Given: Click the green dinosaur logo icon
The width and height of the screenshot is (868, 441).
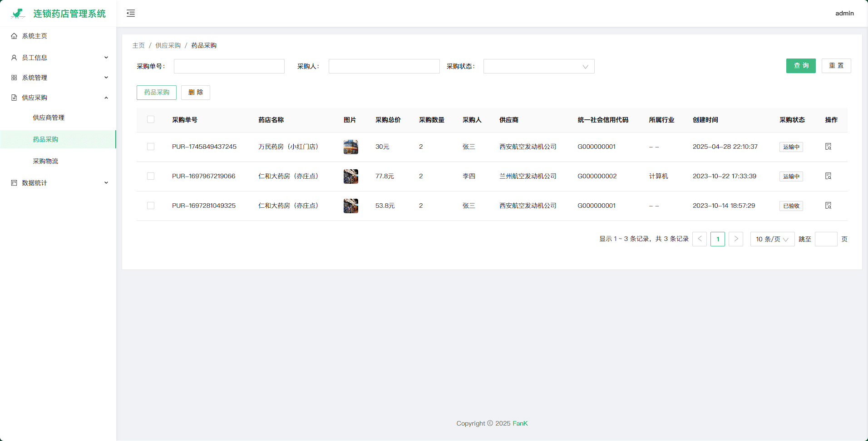Looking at the screenshot, I should (x=18, y=14).
